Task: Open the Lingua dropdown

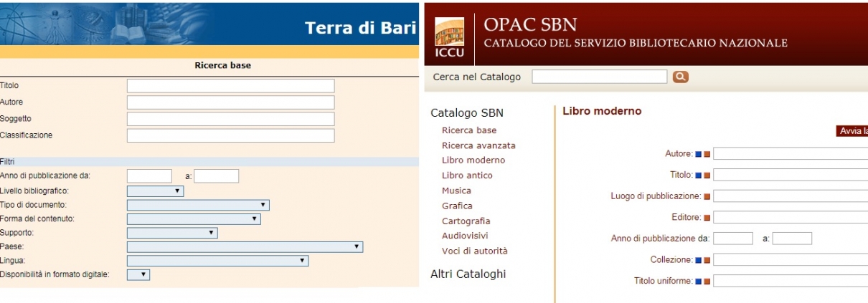Action: 217,261
